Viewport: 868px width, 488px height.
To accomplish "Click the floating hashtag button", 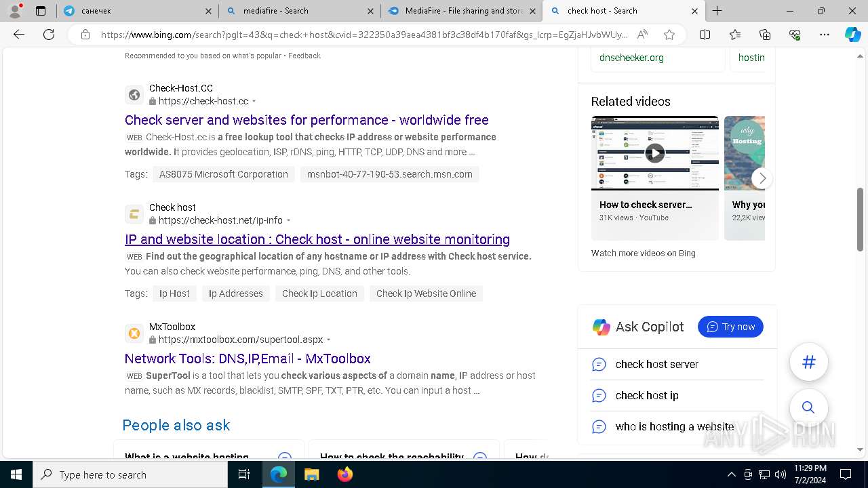I will point(808,362).
